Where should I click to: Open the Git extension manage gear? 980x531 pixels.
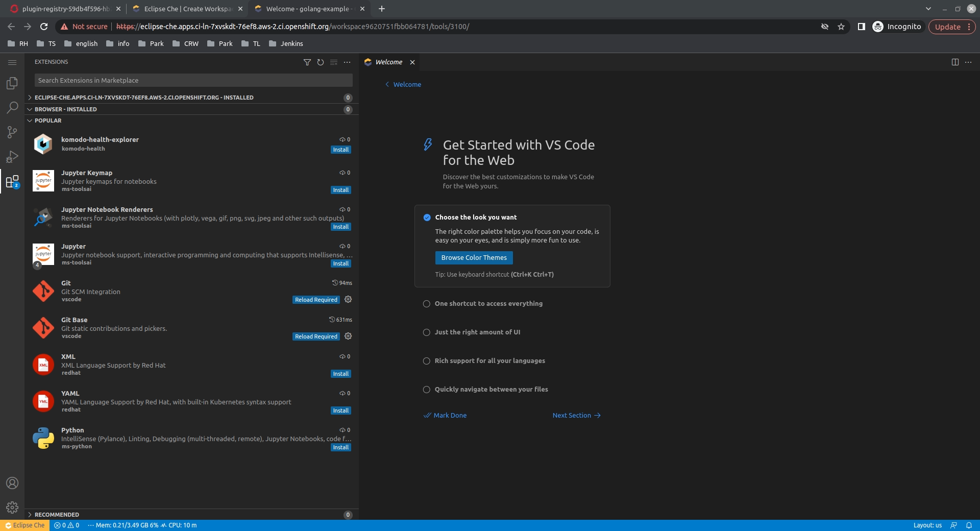pyautogui.click(x=348, y=300)
